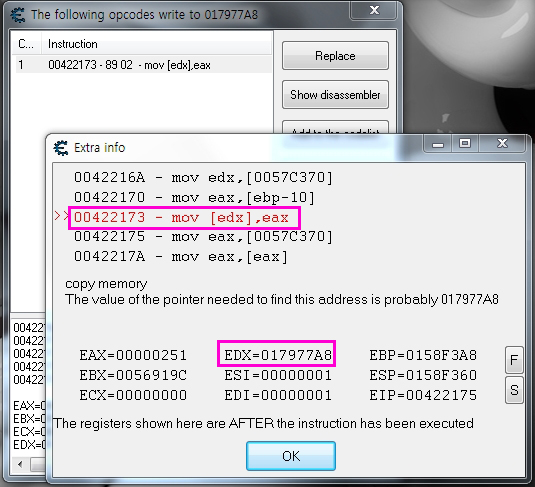The width and height of the screenshot is (535, 487).
Task: Click the S button in Extra info
Action: point(514,390)
